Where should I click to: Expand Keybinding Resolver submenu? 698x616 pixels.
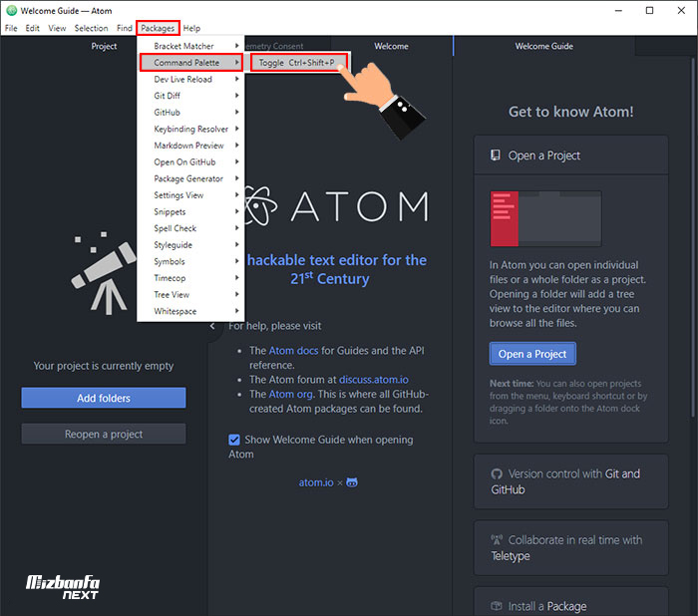190,129
